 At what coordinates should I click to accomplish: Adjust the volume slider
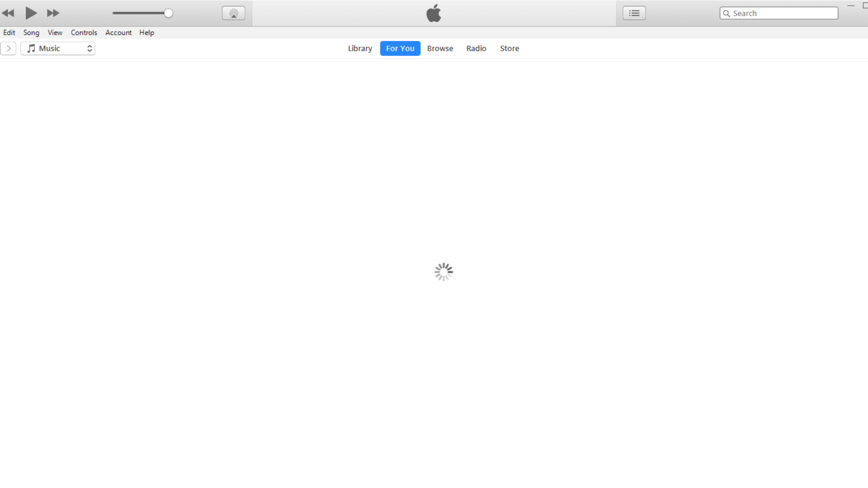[x=143, y=13]
